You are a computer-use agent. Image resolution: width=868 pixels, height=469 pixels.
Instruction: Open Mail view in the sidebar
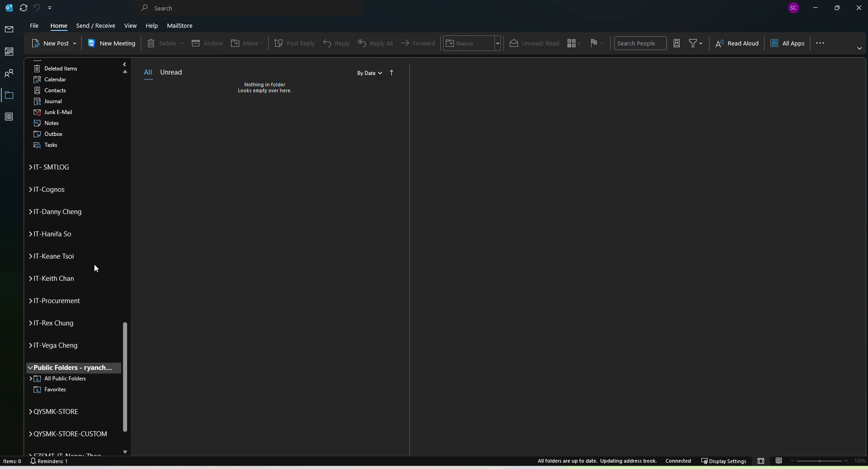tap(9, 30)
